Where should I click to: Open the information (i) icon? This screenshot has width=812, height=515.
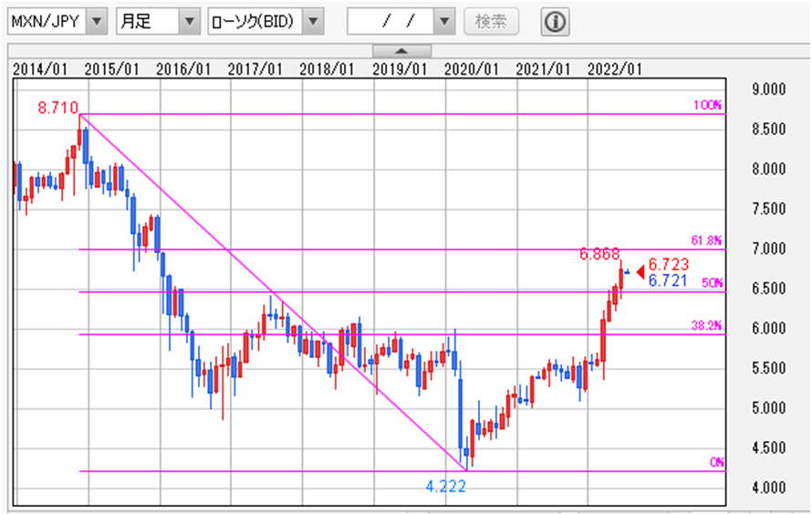pos(555,21)
